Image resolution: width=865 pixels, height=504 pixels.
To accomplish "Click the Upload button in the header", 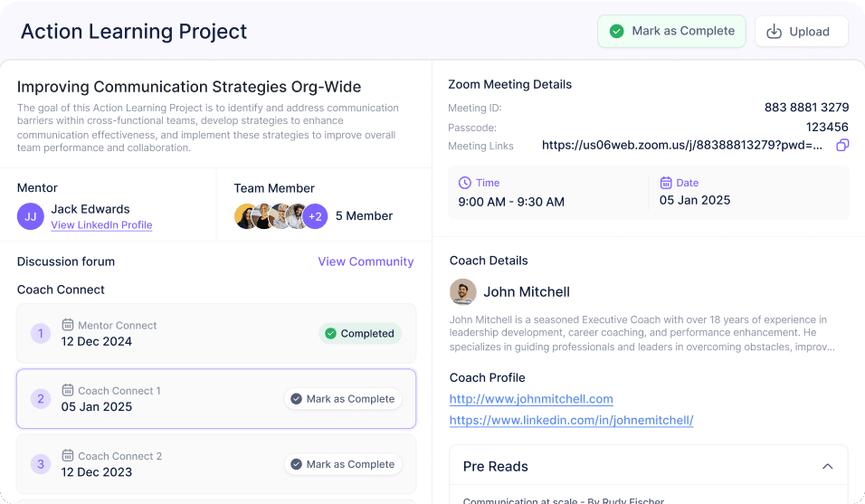I will pyautogui.click(x=801, y=32).
